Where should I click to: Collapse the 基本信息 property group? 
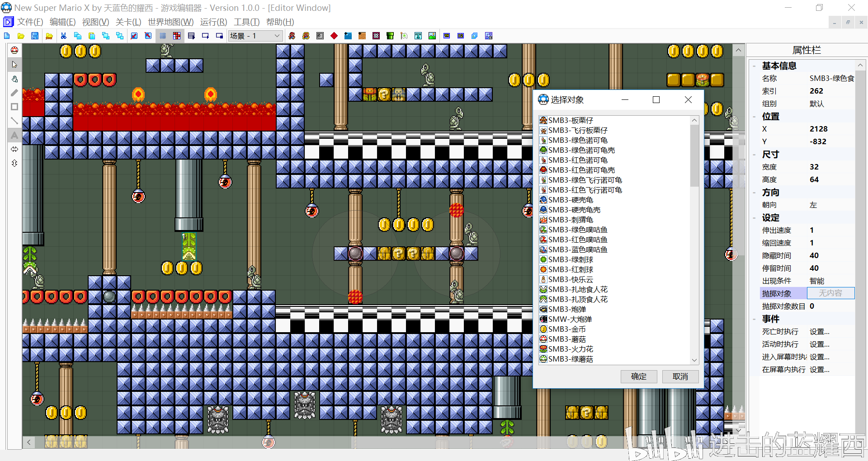(754, 66)
